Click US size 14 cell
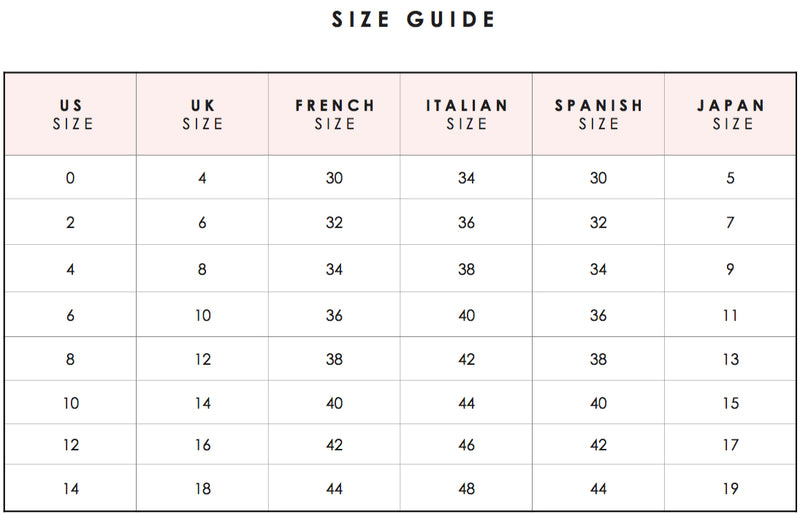800x514 pixels. 70,489
